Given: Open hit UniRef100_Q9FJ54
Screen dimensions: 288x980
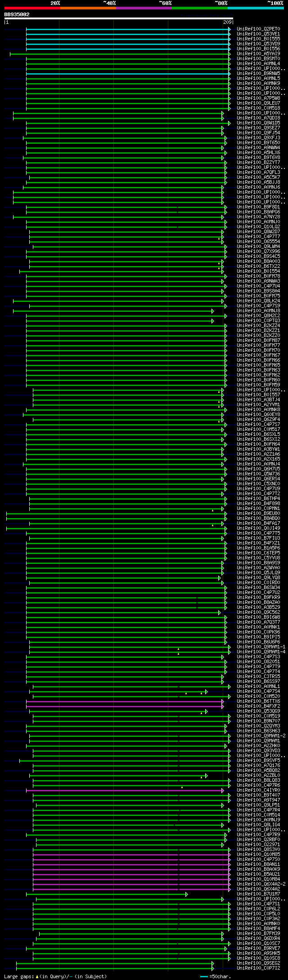Looking at the screenshot, I should coord(258,133).
